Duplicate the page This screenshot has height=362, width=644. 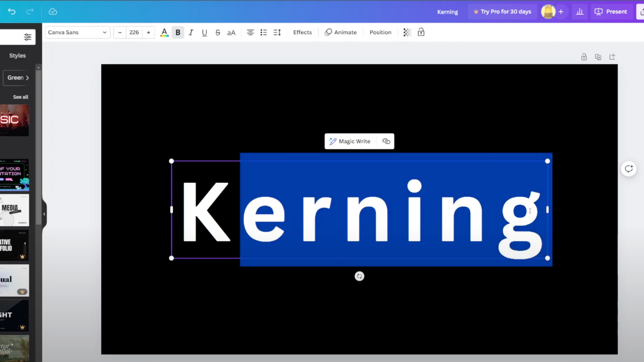coord(598,57)
